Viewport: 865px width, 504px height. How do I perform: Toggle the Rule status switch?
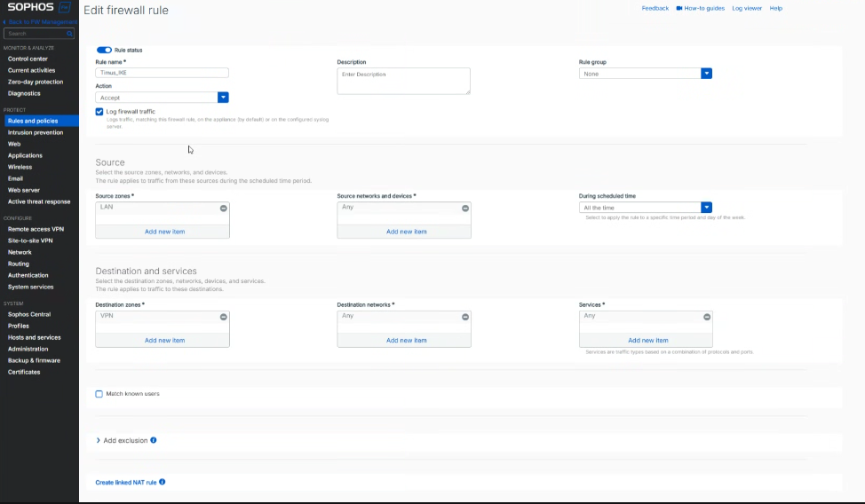tap(104, 50)
